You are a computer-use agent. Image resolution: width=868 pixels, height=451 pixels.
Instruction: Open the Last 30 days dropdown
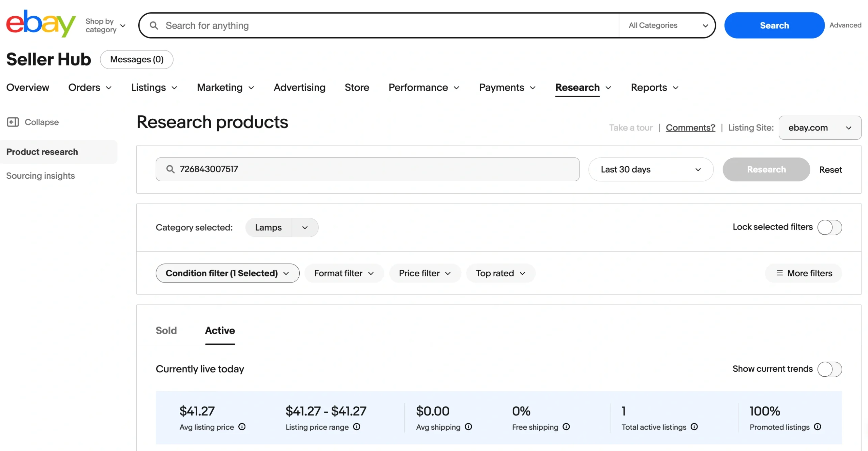coord(651,170)
